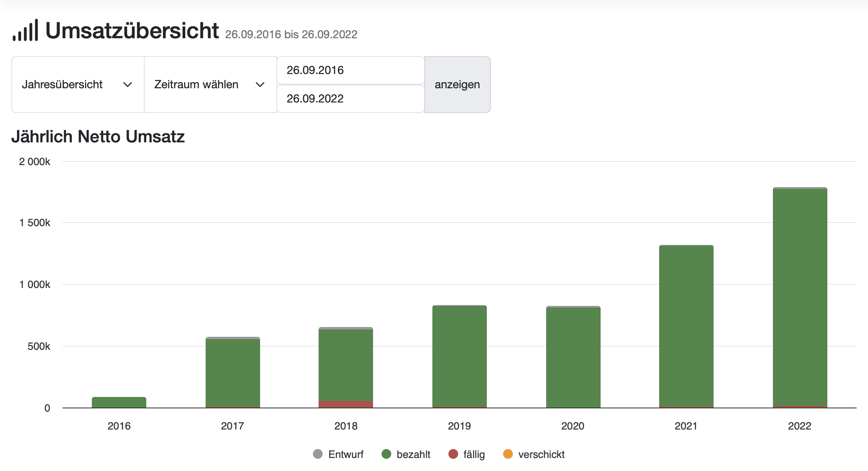Viewport: 868px width, 471px height.
Task: Click the small 2016 bar
Action: 119,402
